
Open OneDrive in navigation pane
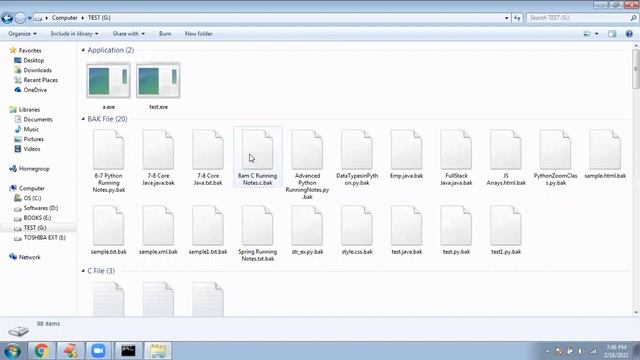click(31, 90)
